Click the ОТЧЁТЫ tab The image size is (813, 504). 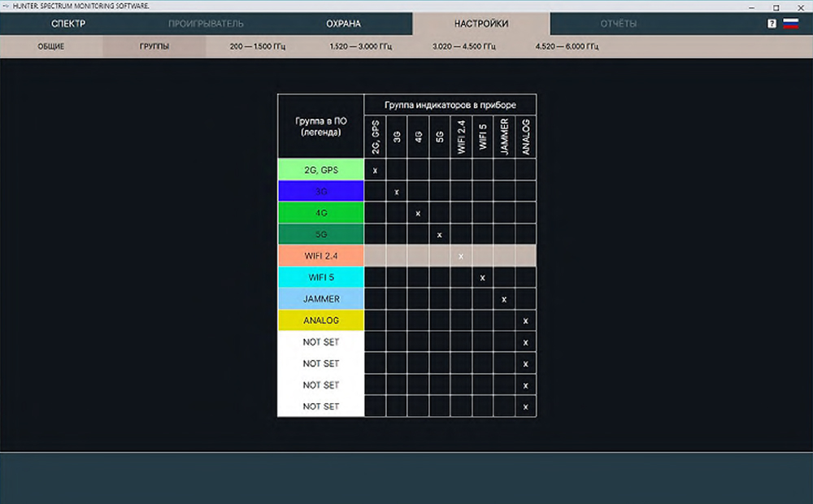(618, 24)
